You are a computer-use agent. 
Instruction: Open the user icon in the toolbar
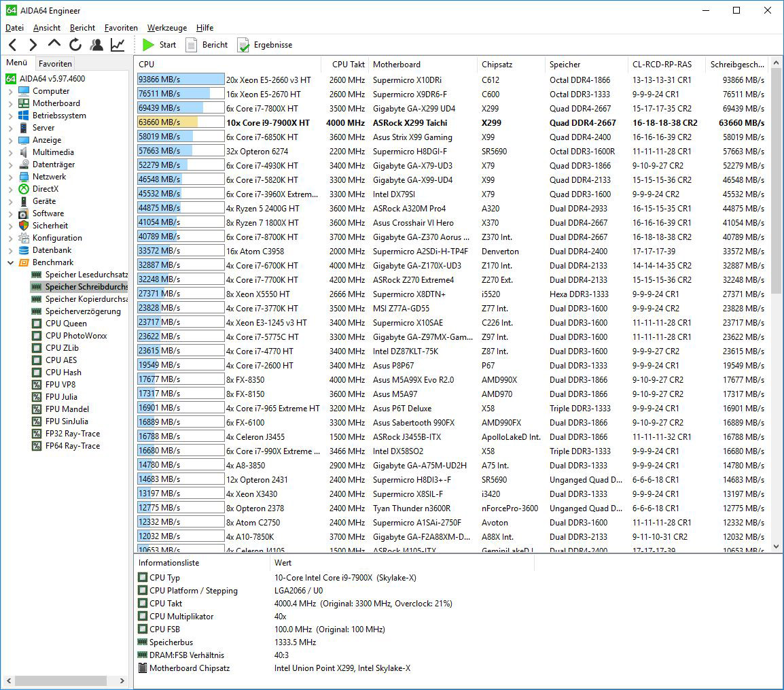(96, 45)
